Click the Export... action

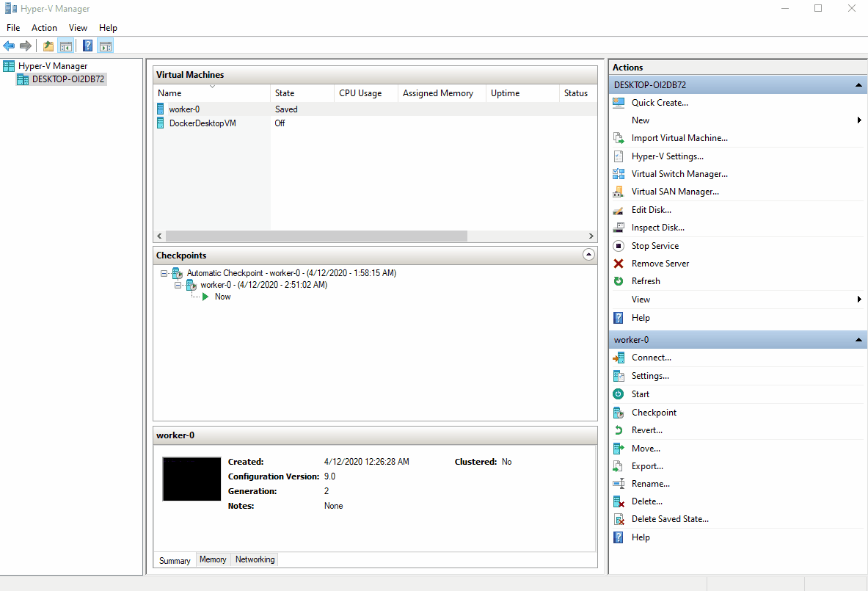pyautogui.click(x=647, y=466)
